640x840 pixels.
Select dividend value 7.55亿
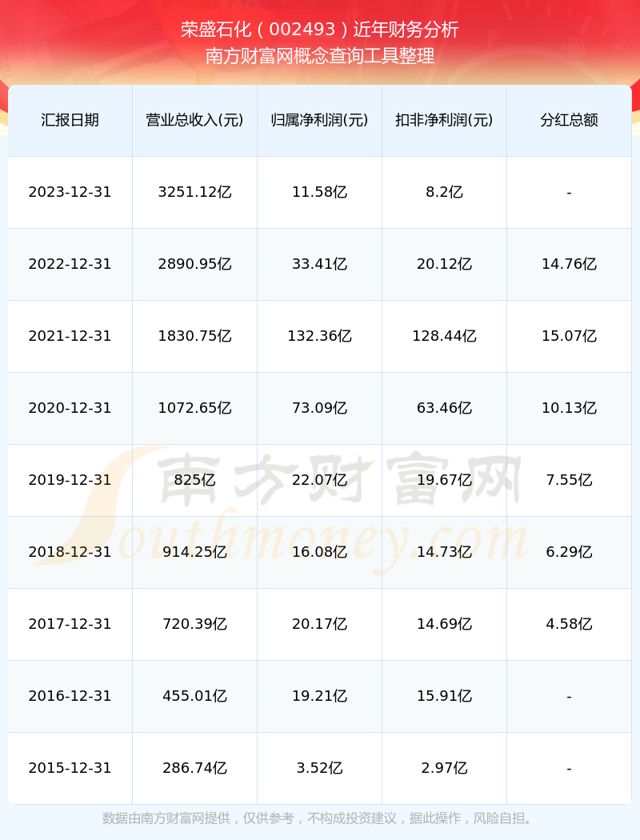pos(570,480)
